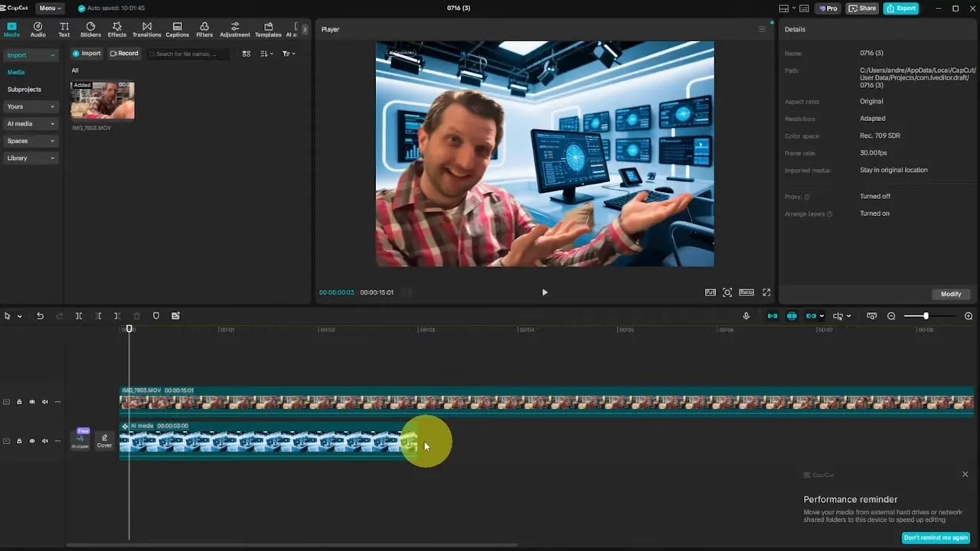
Task: Click the voiceover microphone icon above the timeline
Action: click(746, 316)
